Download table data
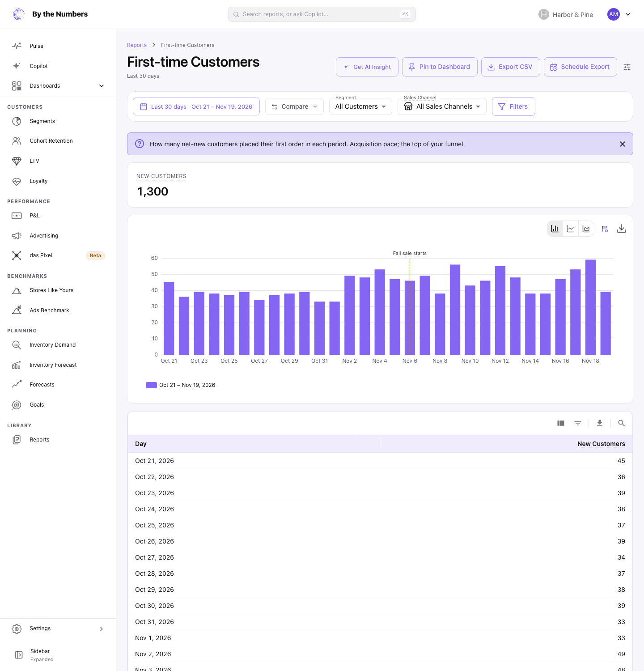644x671 pixels. click(600, 423)
